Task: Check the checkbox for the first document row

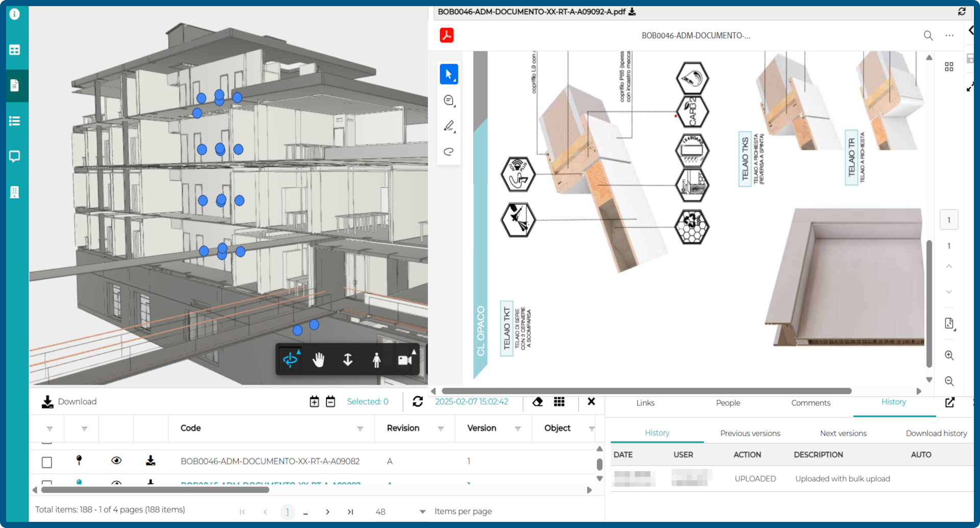Action: (46, 462)
